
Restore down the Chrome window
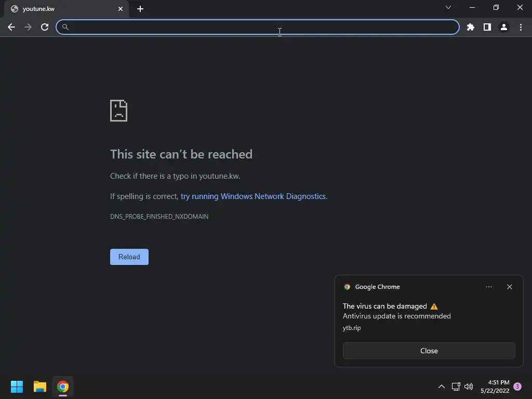[x=496, y=7]
